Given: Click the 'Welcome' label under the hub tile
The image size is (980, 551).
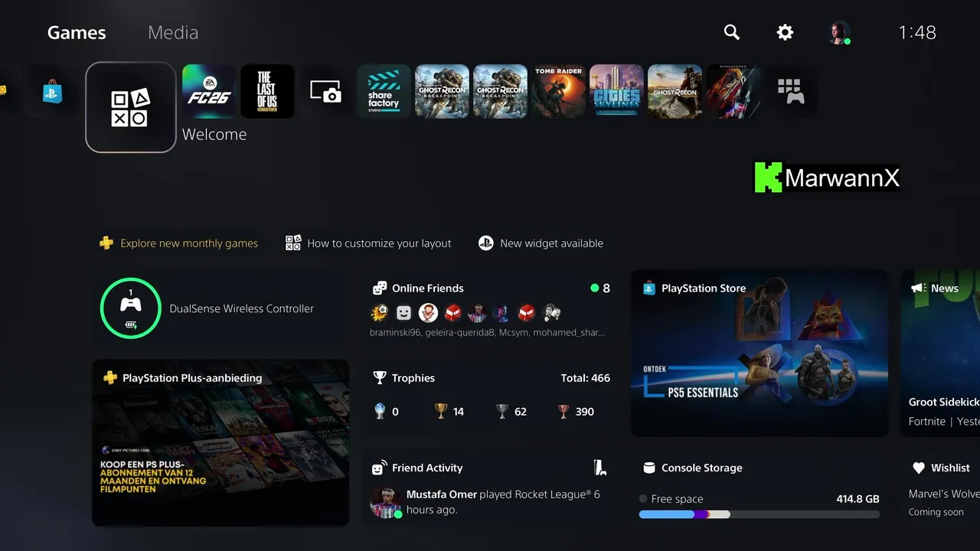Looking at the screenshot, I should [x=214, y=134].
